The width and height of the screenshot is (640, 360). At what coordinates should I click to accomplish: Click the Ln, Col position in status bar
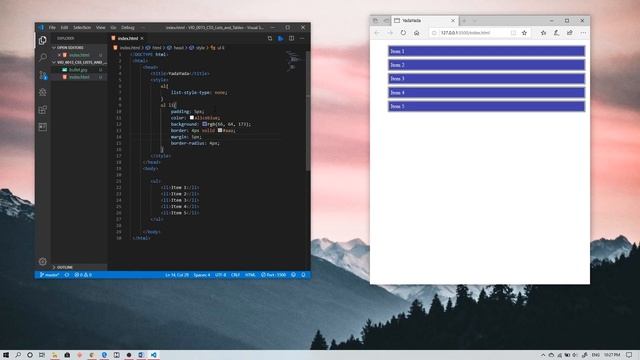pyautogui.click(x=177, y=275)
